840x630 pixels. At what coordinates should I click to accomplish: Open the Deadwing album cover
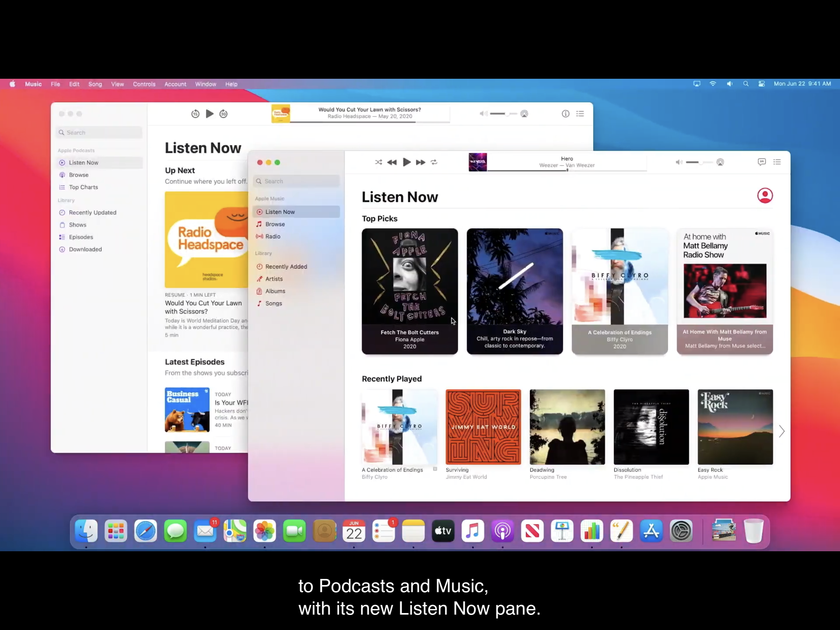[567, 427]
